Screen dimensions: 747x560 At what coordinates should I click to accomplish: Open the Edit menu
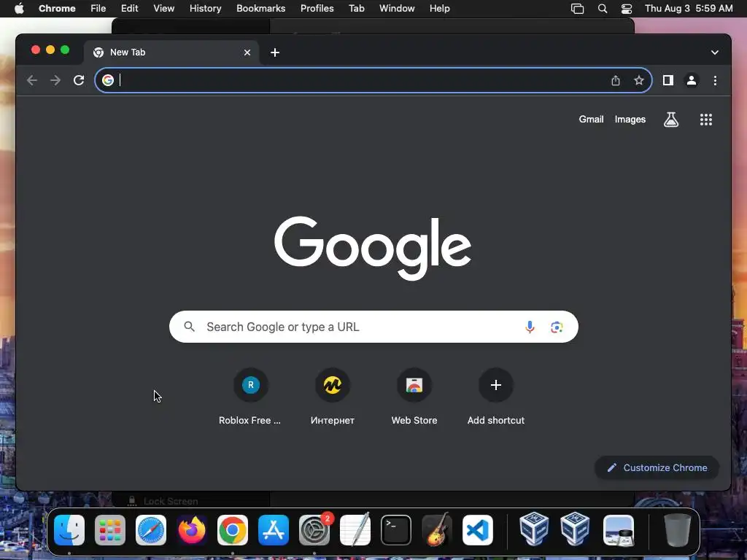pos(129,9)
